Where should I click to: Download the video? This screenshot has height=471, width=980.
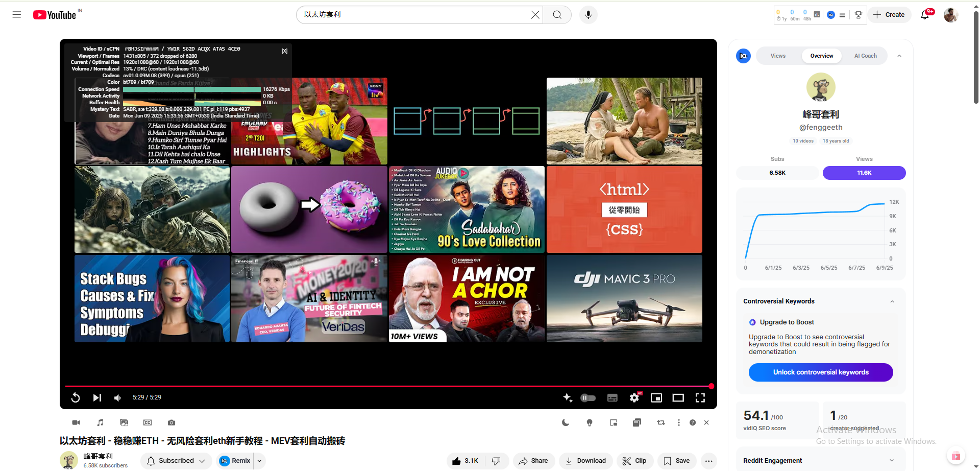[x=586, y=461]
